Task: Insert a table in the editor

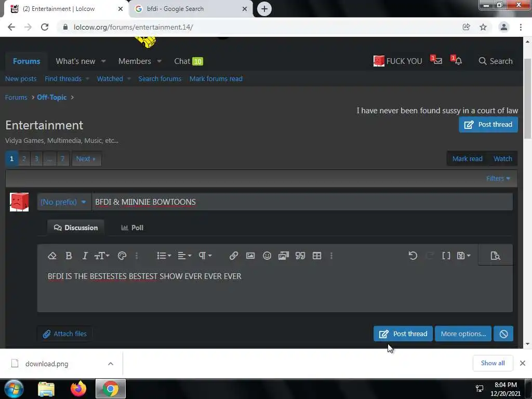Action: click(x=317, y=256)
